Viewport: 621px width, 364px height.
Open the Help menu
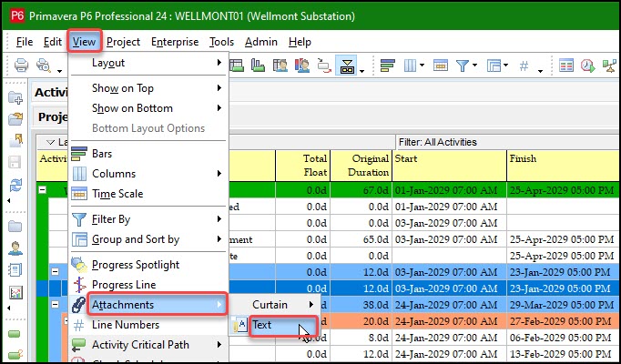tap(300, 42)
